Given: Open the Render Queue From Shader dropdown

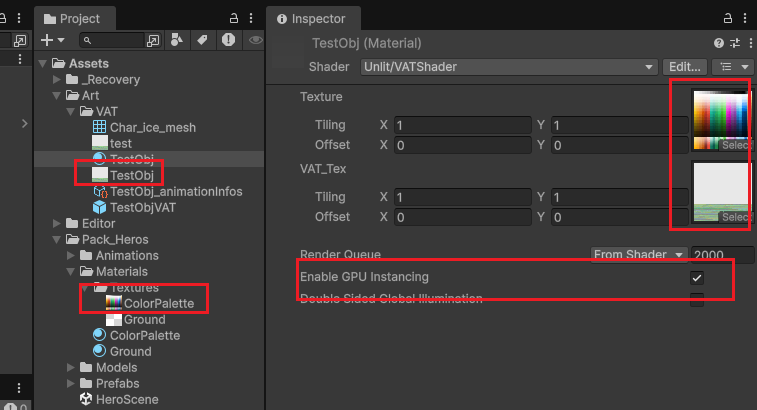Looking at the screenshot, I should [639, 255].
